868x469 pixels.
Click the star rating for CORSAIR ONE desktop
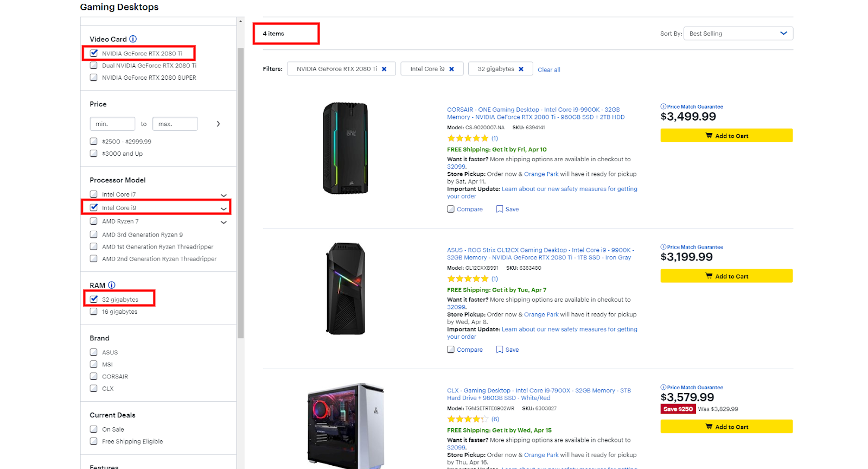point(468,138)
